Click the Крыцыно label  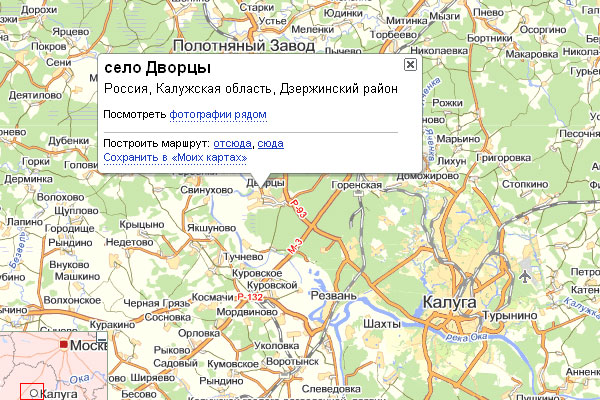point(142,224)
